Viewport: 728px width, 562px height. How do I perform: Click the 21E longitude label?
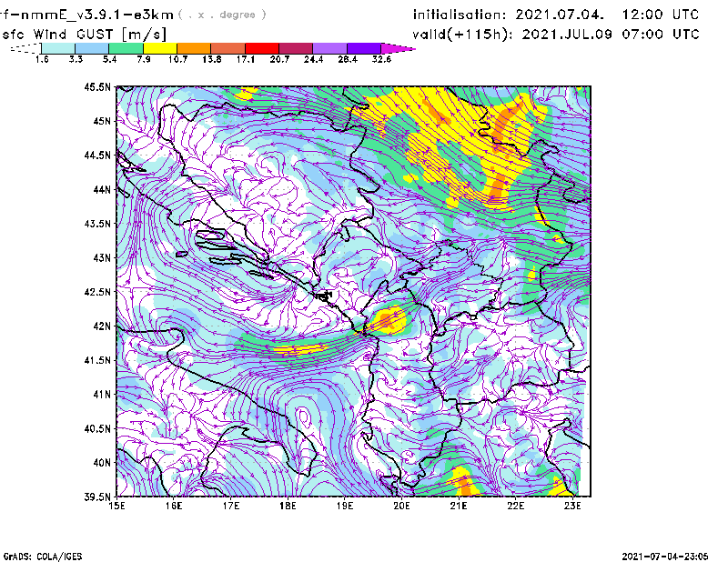coord(459,506)
